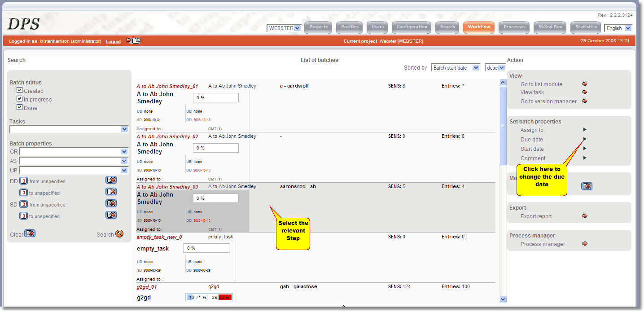Open the Configuration tab
Screen dimensions: 644x312
[x=412, y=27]
